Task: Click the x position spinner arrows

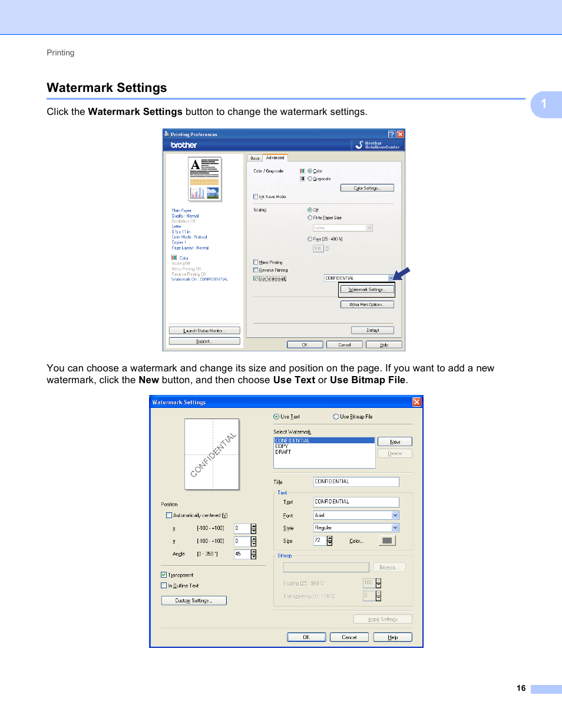Action: tap(253, 529)
